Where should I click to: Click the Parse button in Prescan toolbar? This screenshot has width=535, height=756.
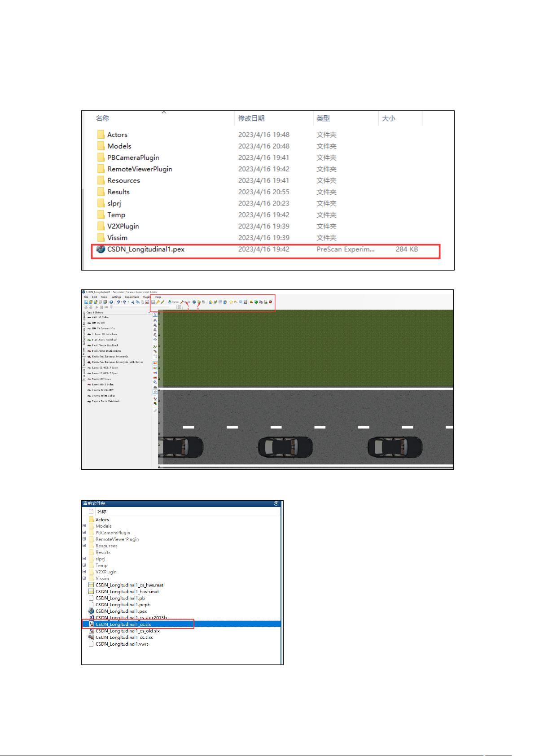tap(173, 302)
